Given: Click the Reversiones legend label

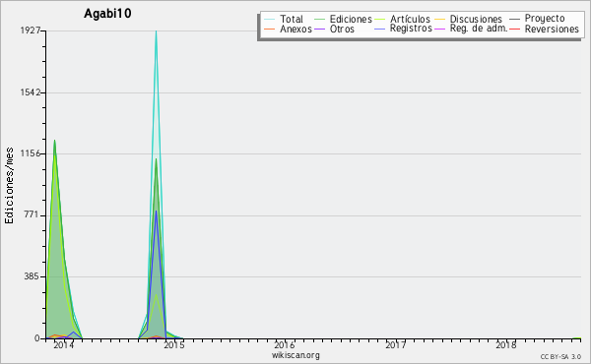Looking at the screenshot, I should [552, 29].
